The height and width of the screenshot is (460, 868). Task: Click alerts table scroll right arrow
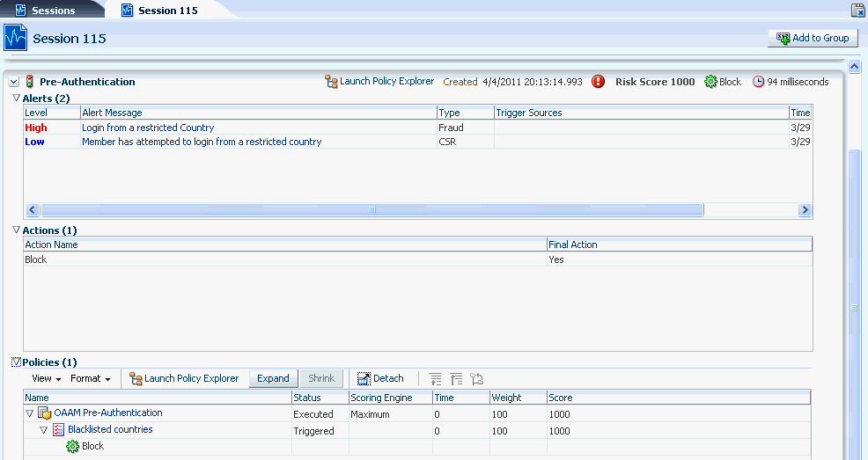(x=805, y=209)
